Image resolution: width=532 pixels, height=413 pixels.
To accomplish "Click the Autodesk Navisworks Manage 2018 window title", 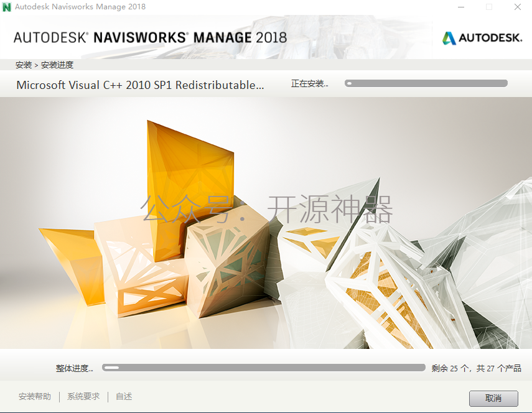I will point(80,7).
